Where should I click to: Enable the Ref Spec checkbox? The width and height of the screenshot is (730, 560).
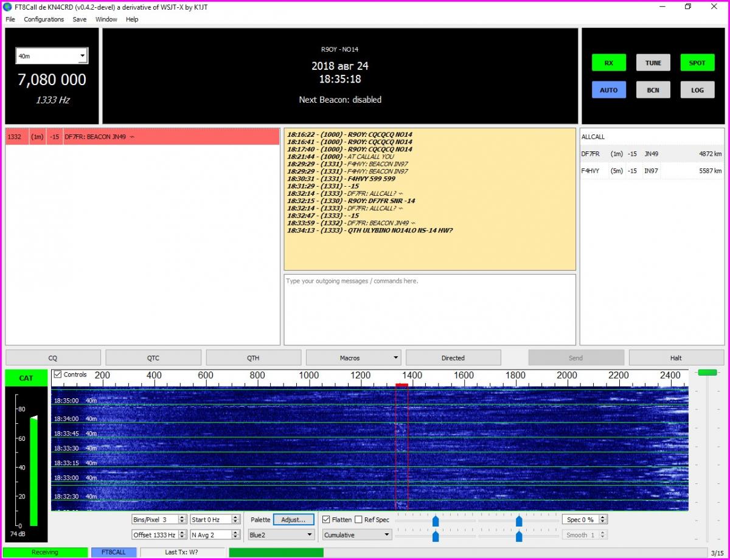(359, 520)
